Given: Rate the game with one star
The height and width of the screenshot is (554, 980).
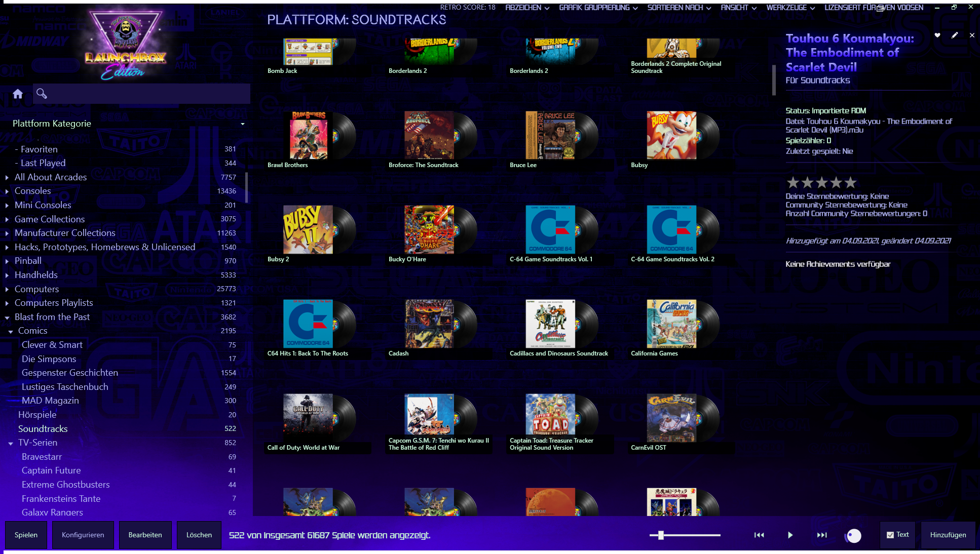Looking at the screenshot, I should tap(793, 182).
